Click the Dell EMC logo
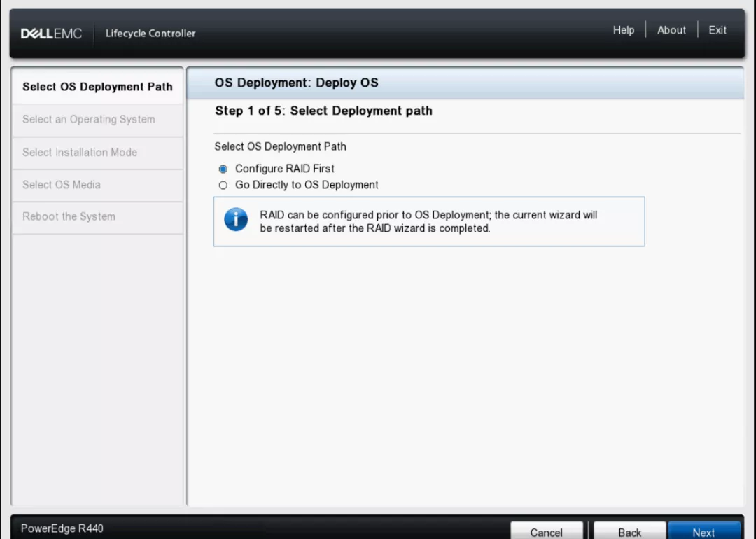This screenshot has height=539, width=756. (51, 34)
